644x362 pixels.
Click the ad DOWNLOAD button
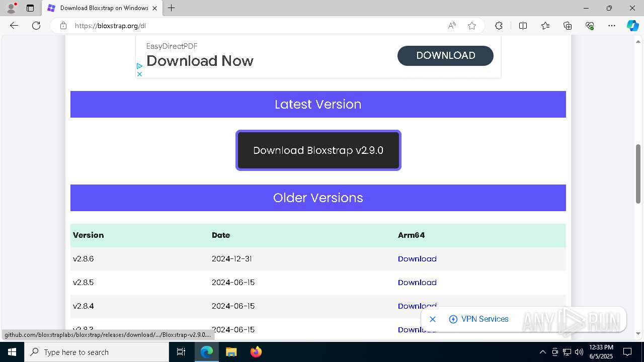point(445,56)
